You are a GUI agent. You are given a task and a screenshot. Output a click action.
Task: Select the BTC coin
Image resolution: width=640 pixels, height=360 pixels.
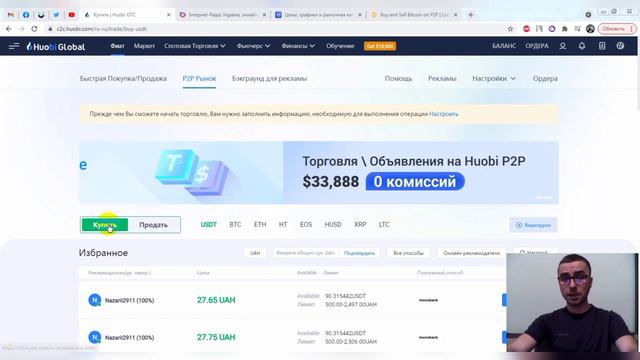pos(236,225)
